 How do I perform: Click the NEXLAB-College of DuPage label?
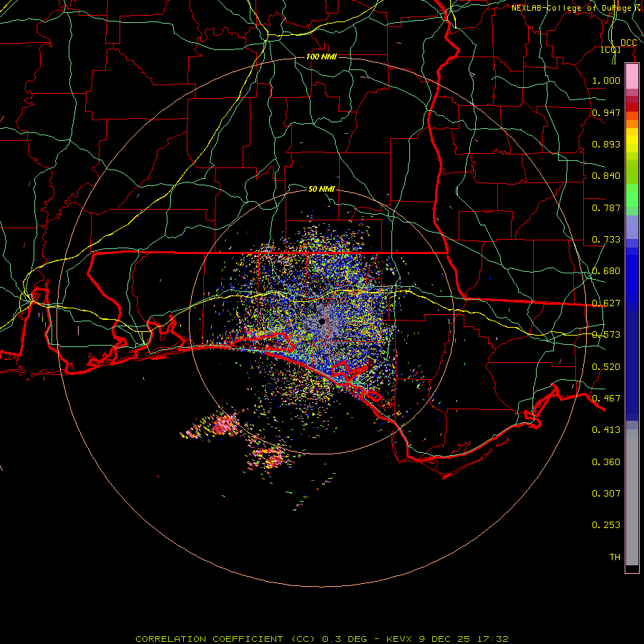click(572, 8)
